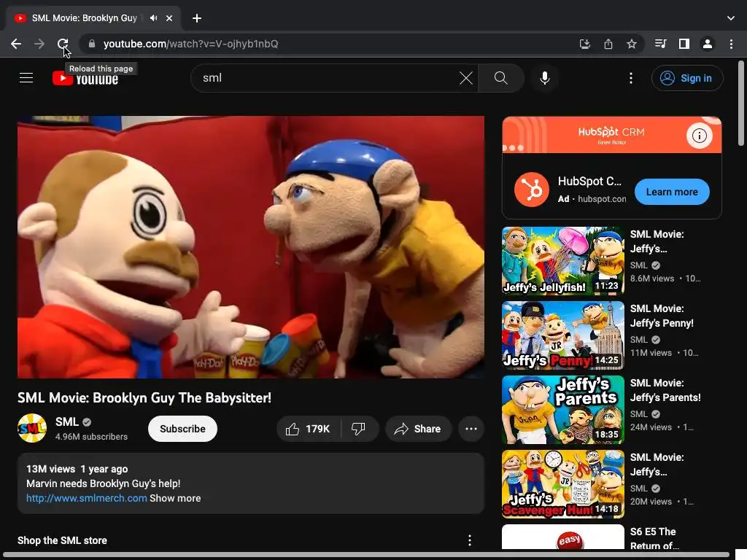Open the YouTube hamburger guide menu

[26, 77]
